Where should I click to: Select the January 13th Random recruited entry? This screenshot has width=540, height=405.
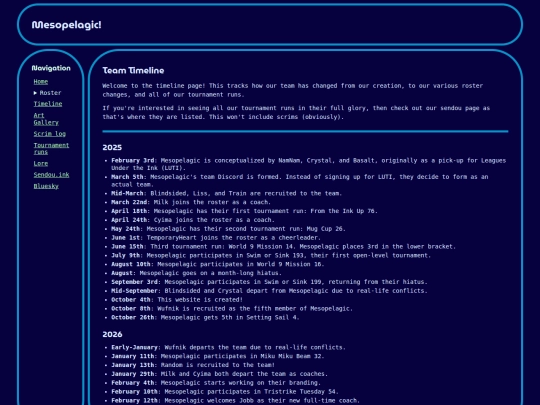point(193,365)
